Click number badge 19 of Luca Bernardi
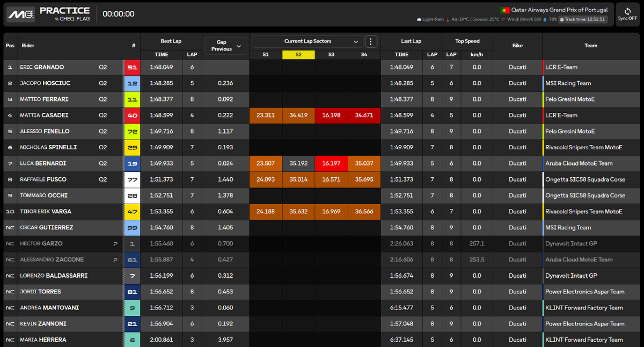 pyautogui.click(x=132, y=163)
